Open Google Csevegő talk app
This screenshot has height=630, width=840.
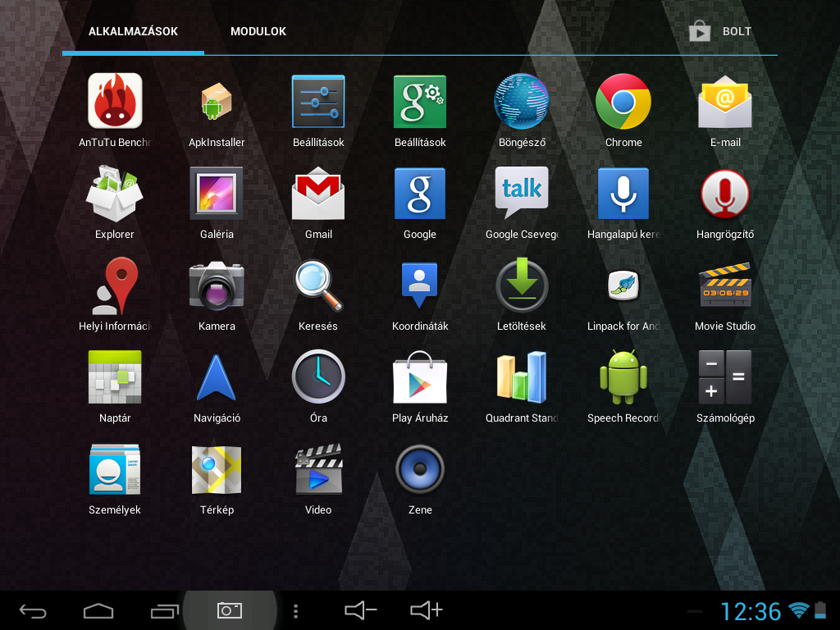[522, 203]
